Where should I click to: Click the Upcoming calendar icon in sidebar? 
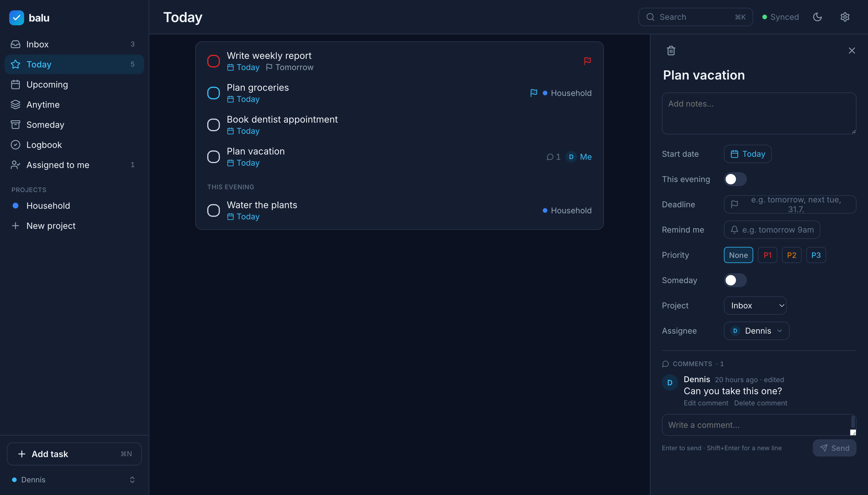(x=15, y=84)
